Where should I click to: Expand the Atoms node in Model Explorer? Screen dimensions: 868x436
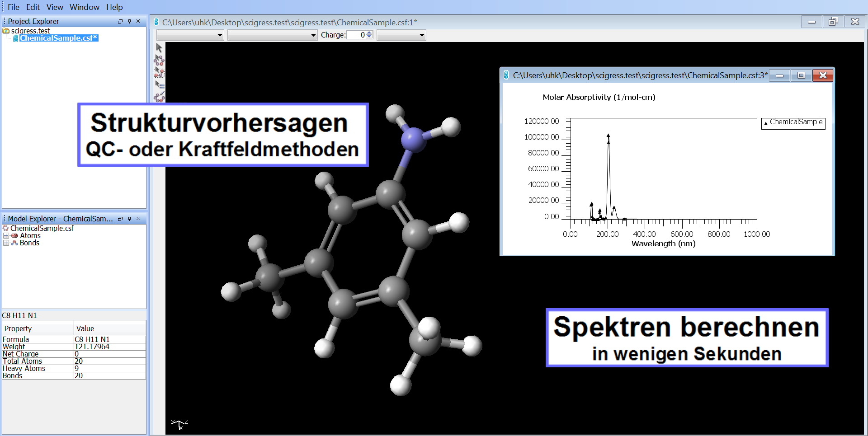pos(6,235)
